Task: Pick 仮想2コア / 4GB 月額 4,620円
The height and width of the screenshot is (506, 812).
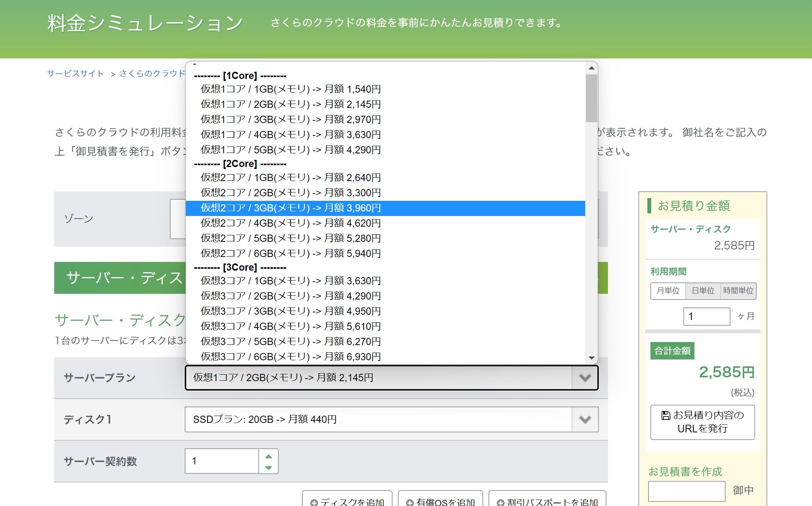Action: click(385, 223)
